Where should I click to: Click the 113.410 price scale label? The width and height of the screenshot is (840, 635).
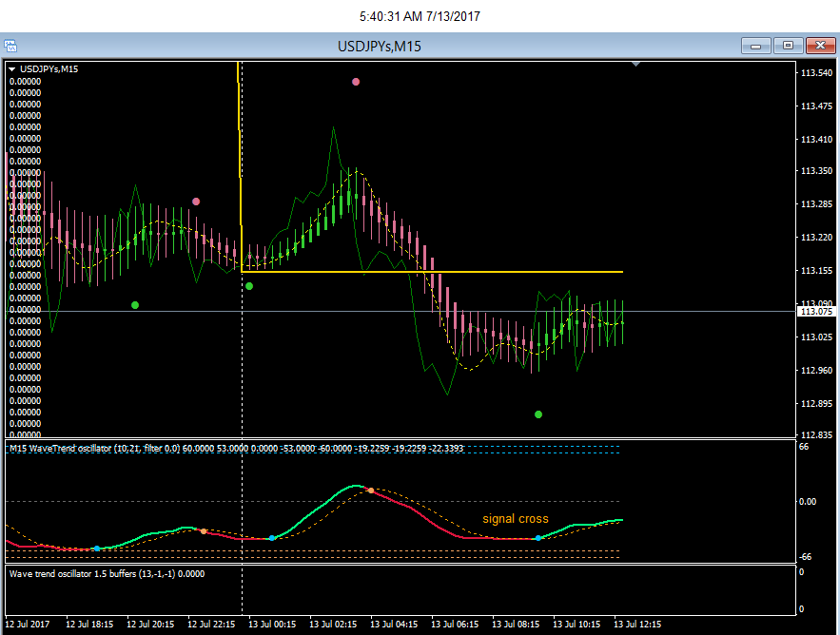[x=816, y=139]
